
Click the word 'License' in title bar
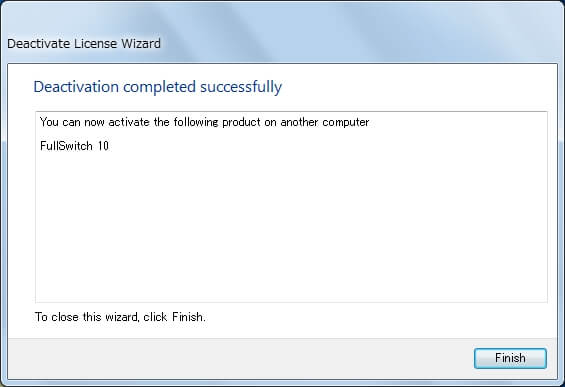95,44
